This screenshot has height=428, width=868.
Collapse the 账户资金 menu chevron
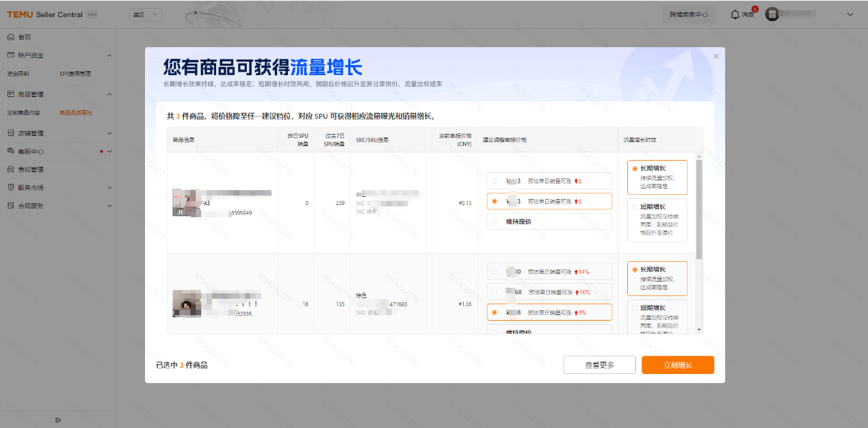pyautogui.click(x=109, y=55)
